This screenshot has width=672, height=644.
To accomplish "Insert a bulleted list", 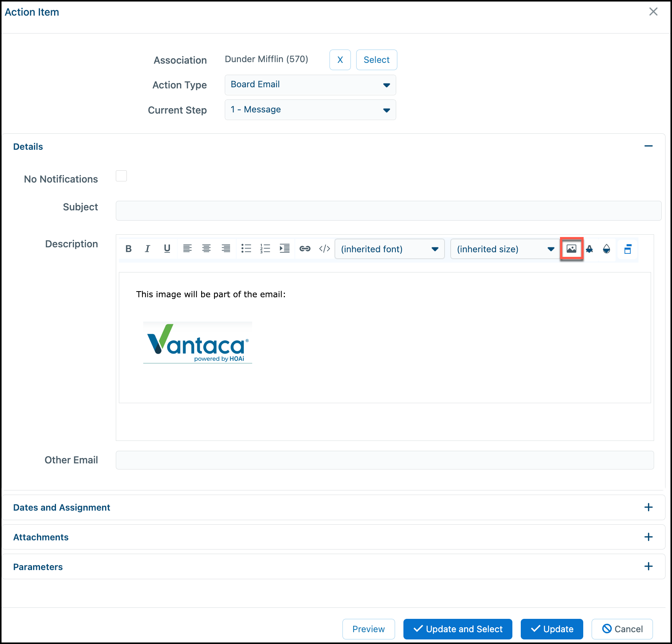I will (x=246, y=249).
